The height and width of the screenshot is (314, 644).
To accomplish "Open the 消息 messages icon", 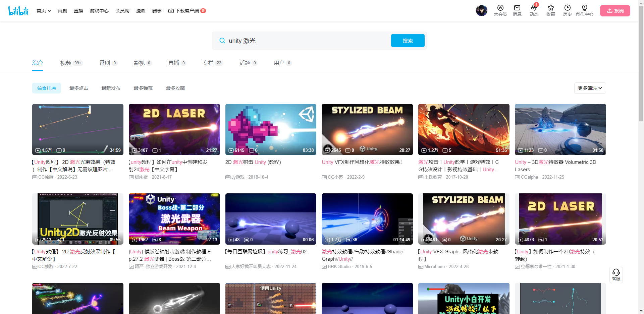I will point(517,10).
